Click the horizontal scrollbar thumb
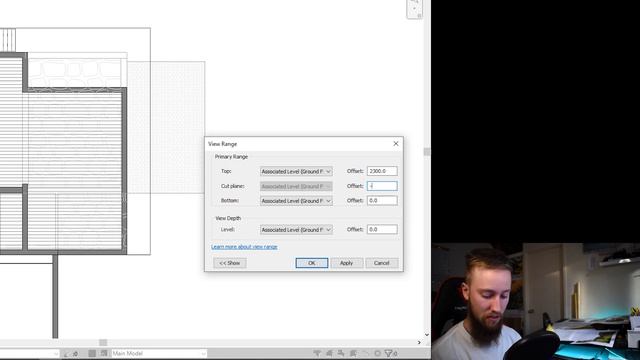The image size is (640, 360). [x=103, y=342]
